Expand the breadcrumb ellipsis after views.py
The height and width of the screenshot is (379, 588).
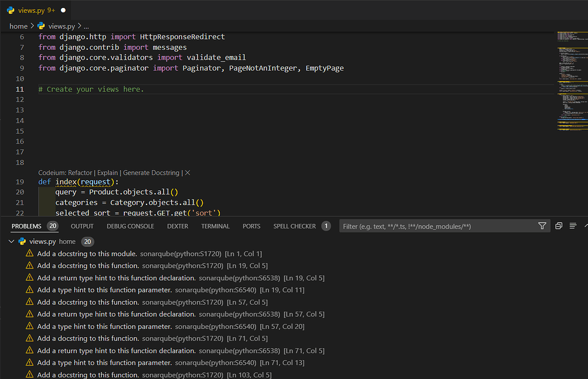[x=85, y=26]
